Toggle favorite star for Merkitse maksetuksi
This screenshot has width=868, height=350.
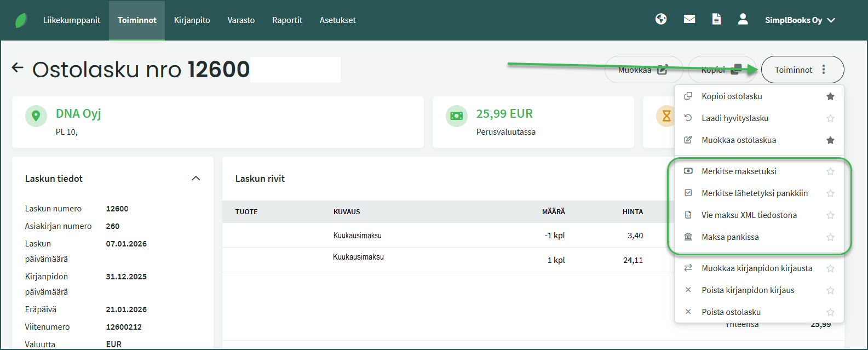click(830, 171)
